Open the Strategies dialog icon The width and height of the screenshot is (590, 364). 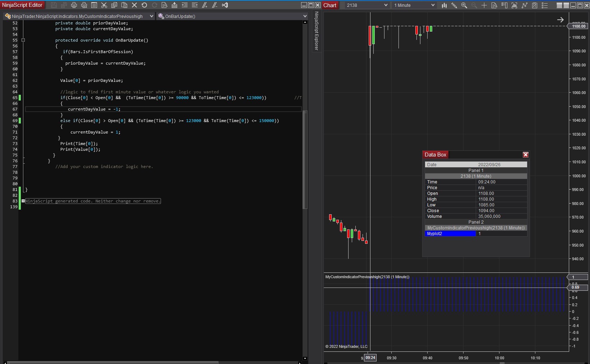(x=535, y=5)
